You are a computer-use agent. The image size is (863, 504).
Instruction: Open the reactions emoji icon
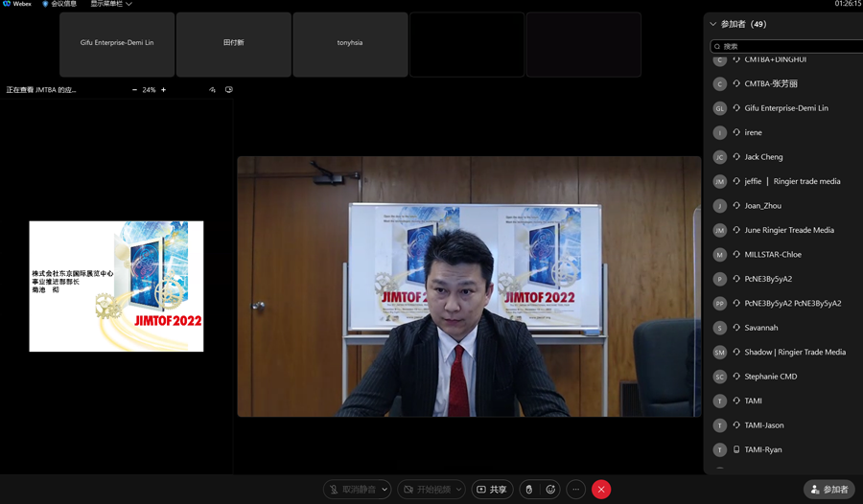tap(550, 490)
